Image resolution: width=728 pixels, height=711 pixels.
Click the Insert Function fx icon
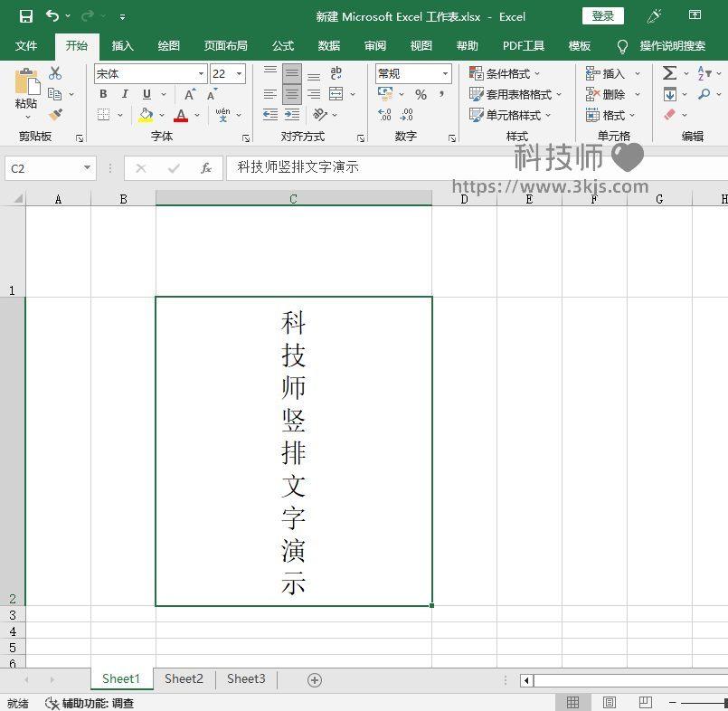pos(205,168)
